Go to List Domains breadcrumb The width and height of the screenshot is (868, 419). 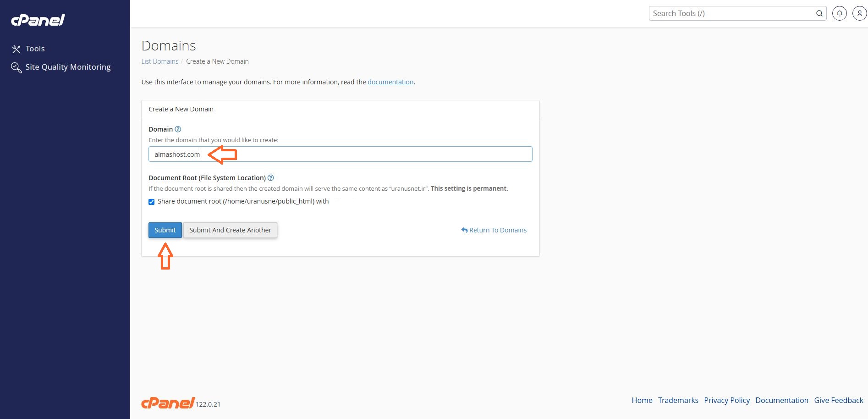159,61
